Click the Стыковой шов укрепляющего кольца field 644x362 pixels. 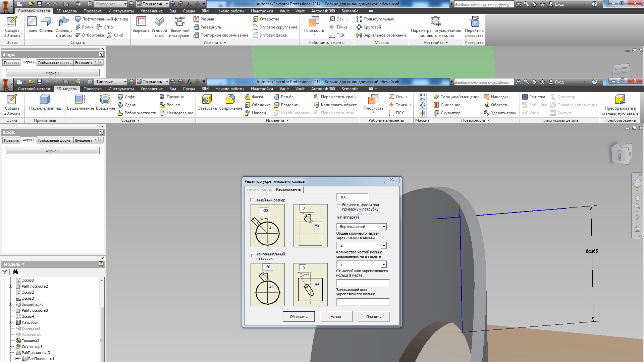pos(363,283)
